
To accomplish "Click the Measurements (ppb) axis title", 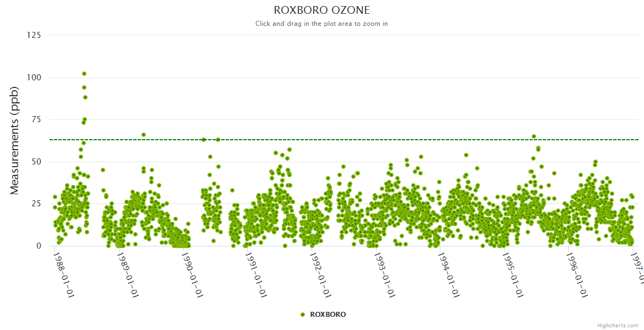I will [x=15, y=140].
